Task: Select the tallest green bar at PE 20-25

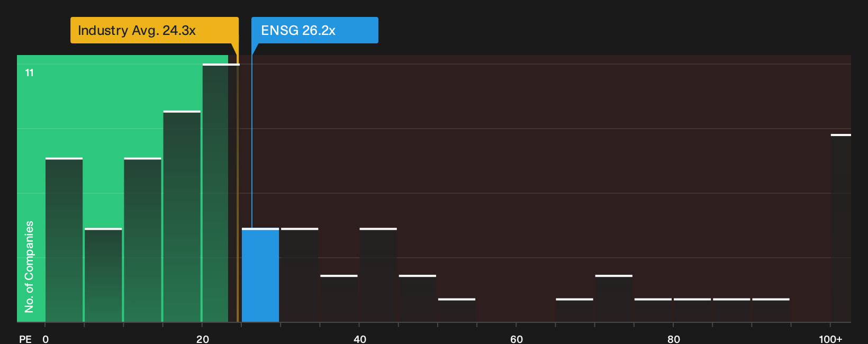Action: tap(221, 193)
